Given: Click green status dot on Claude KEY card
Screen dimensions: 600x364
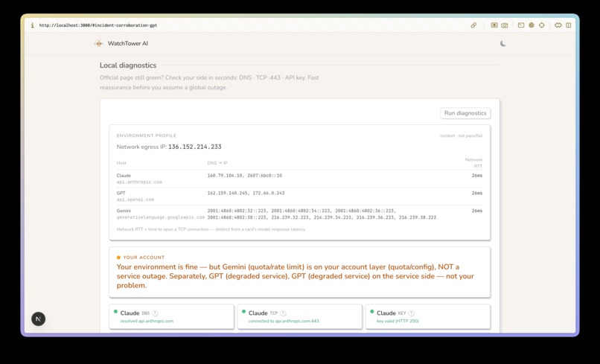Looking at the screenshot, I should click(372, 312).
